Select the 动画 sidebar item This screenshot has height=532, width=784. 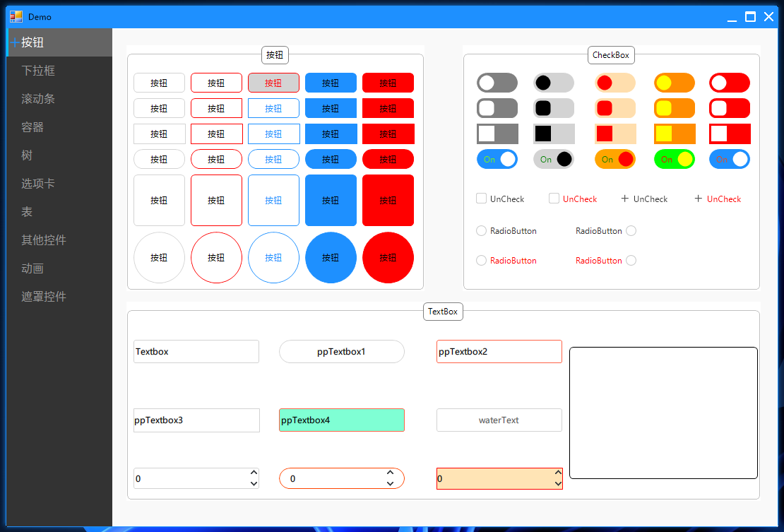coord(59,268)
